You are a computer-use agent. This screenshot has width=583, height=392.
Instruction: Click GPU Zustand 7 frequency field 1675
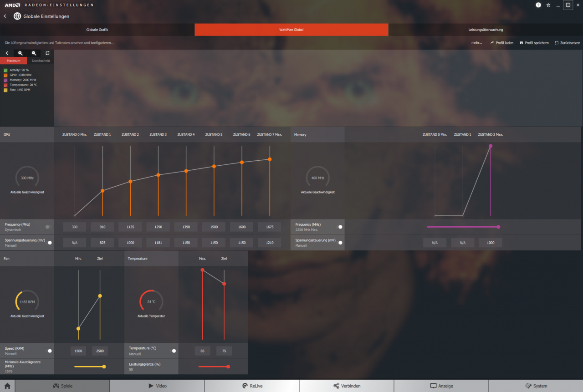pyautogui.click(x=270, y=227)
